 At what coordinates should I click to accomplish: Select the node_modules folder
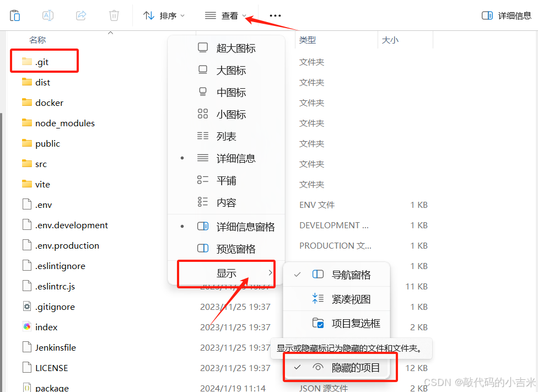click(x=58, y=123)
